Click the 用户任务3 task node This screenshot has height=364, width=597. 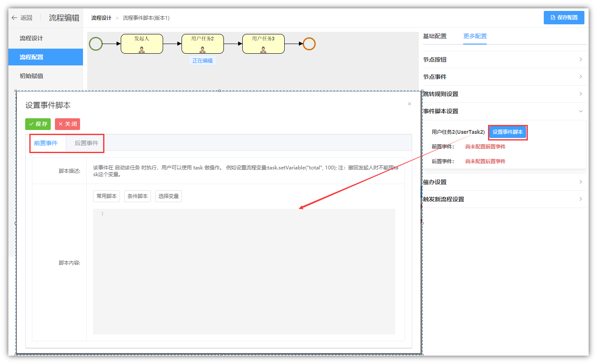[x=263, y=44]
